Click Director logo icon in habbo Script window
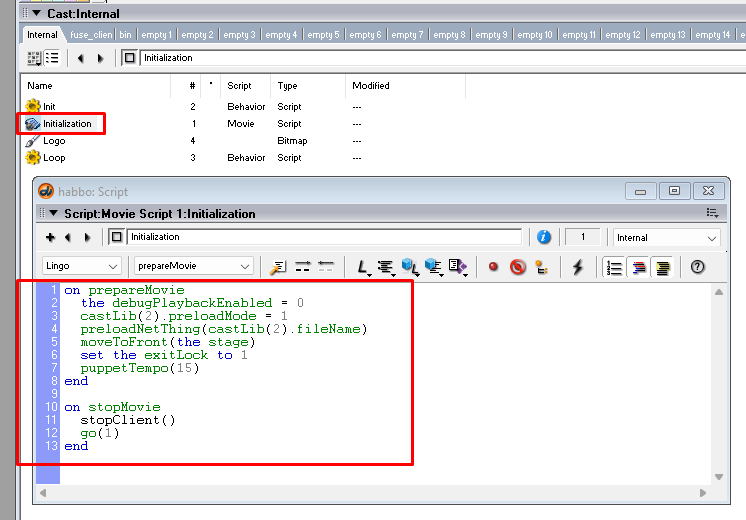The width and height of the screenshot is (746, 520). [46, 191]
